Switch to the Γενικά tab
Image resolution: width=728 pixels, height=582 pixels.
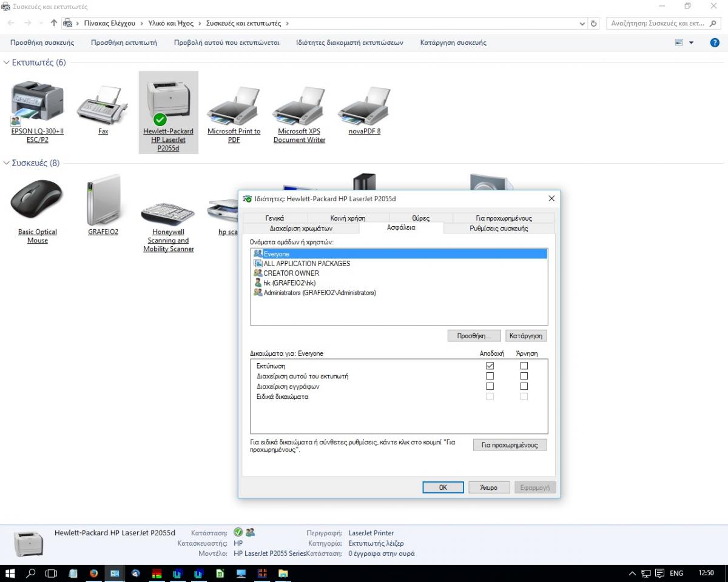275,218
